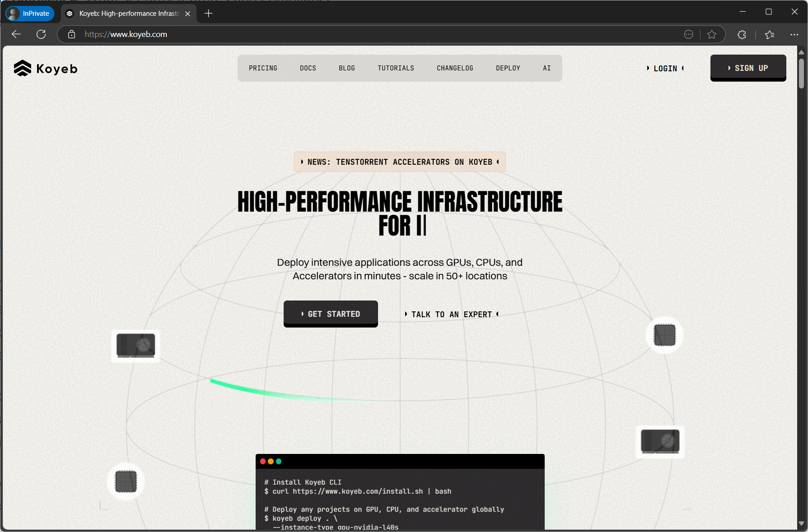The width and height of the screenshot is (808, 532).
Task: Click the Sign Up button
Action: pyautogui.click(x=748, y=68)
